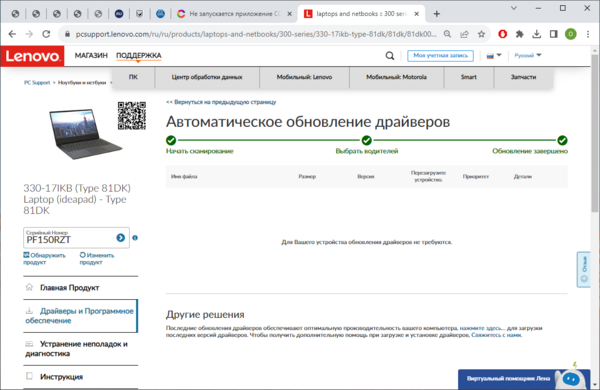Open the Инструкция sidebar item
600x390 pixels.
[x=80, y=377]
